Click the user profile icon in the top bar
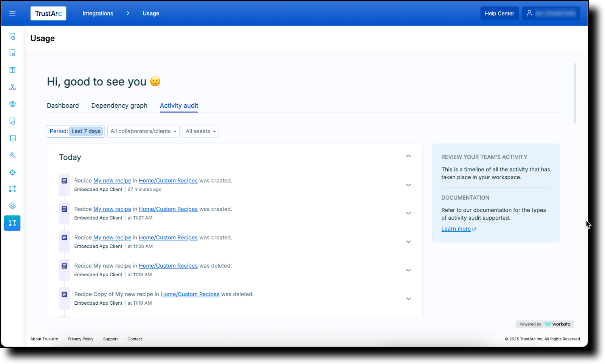The image size is (605, 364). click(529, 13)
